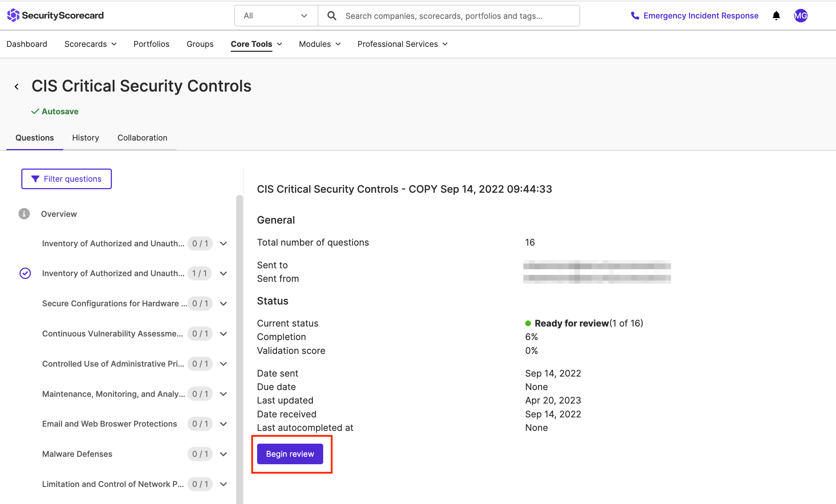Expand Controlled Use of Administrative Privileges section
The width and height of the screenshot is (836, 504).
tap(223, 364)
